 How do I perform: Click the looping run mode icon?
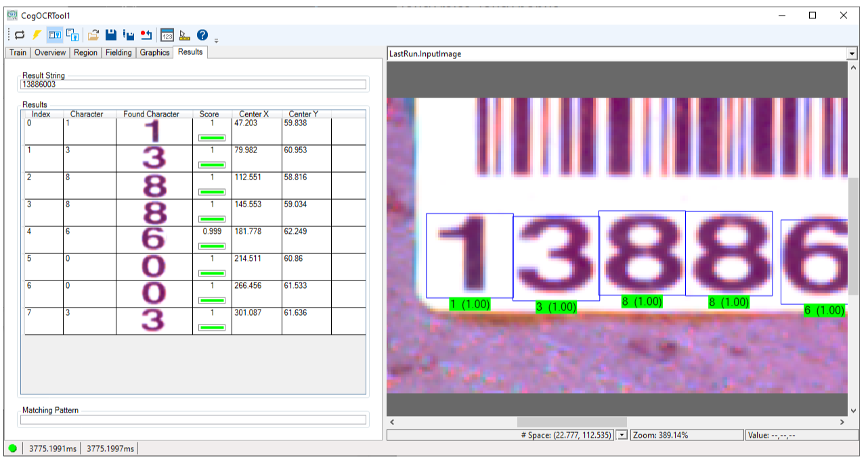pyautogui.click(x=18, y=35)
